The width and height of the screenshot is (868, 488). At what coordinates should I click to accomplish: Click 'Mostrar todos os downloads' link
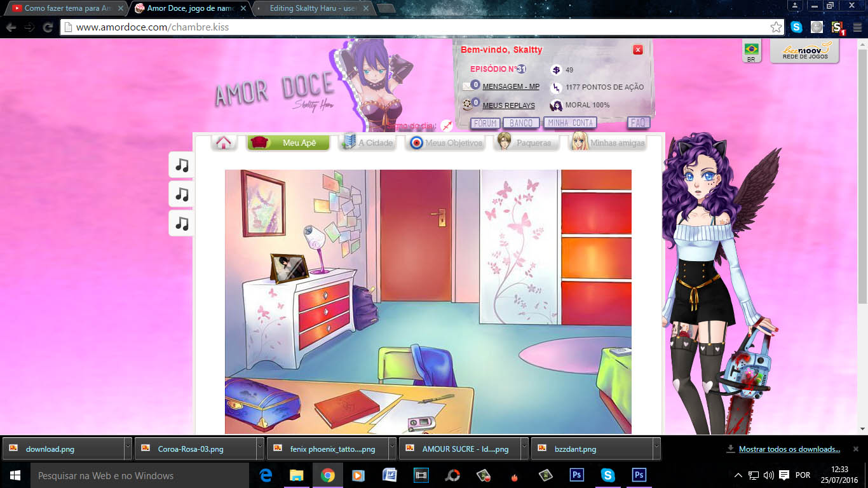coord(789,449)
